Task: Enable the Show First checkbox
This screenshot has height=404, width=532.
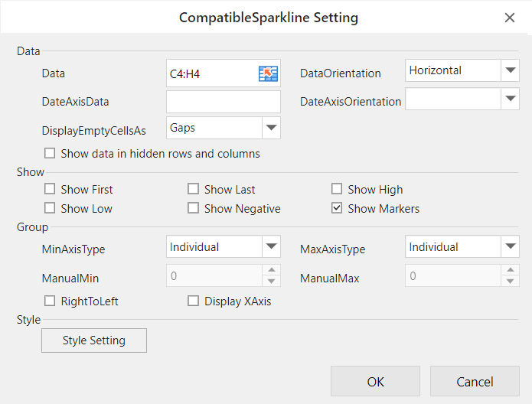Action: pyautogui.click(x=50, y=189)
